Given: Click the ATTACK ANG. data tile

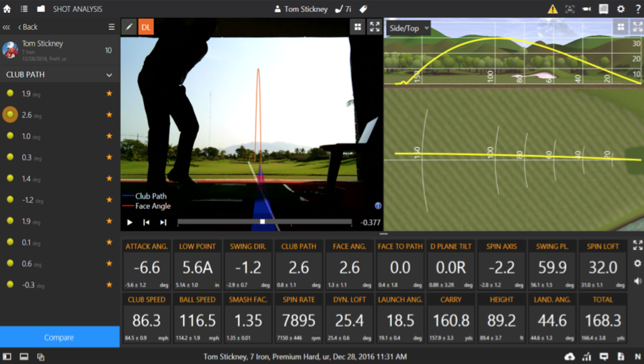Looking at the screenshot, I should [x=147, y=265].
